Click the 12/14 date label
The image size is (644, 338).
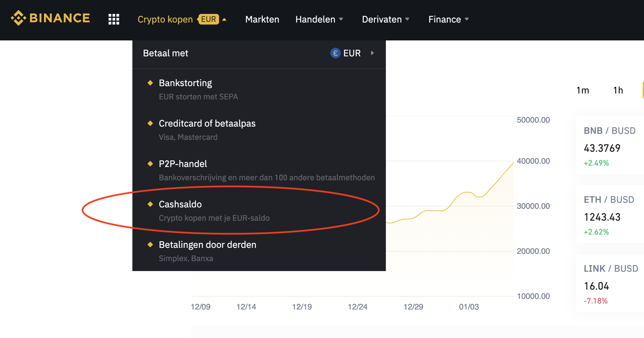coord(246,307)
